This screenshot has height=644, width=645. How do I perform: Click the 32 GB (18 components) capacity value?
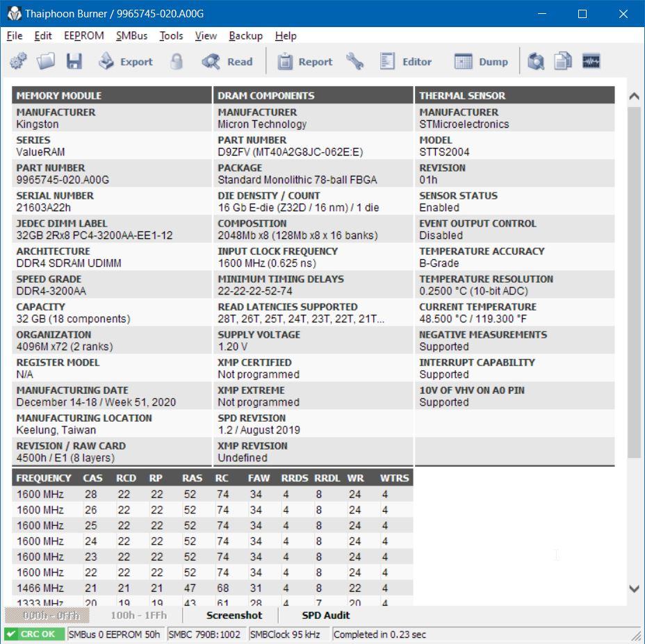pos(73,319)
